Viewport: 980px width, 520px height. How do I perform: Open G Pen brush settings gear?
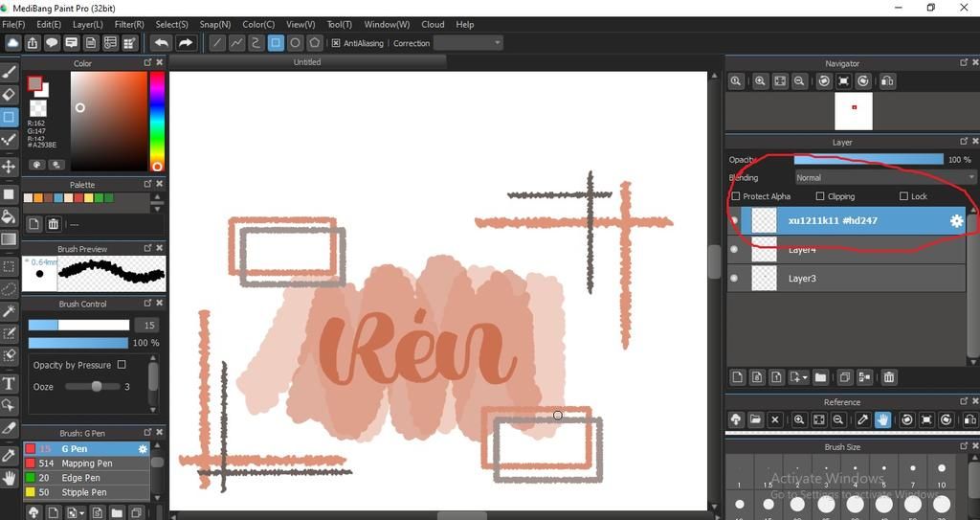[143, 449]
